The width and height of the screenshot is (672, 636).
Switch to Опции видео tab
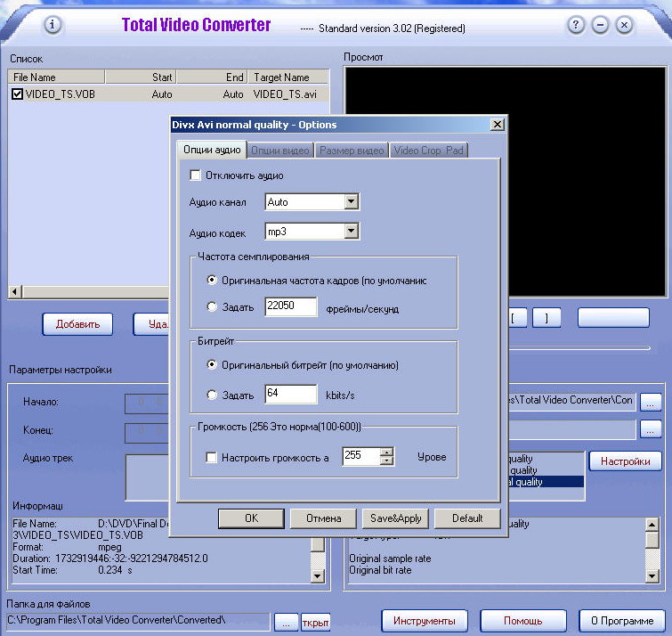pyautogui.click(x=279, y=151)
